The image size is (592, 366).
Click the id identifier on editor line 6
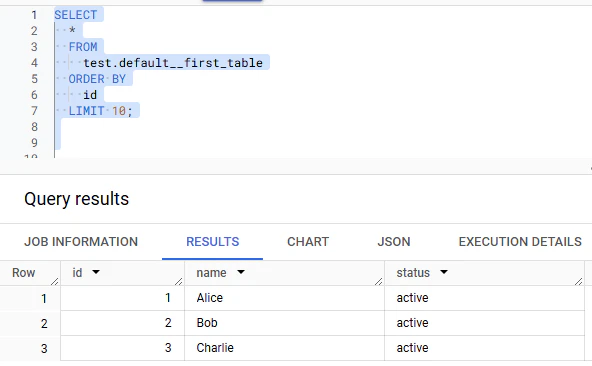(x=90, y=95)
